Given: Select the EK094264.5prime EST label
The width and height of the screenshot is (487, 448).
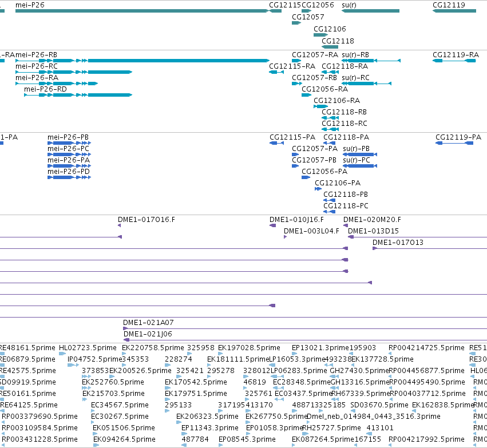Looking at the screenshot, I should [125, 439].
